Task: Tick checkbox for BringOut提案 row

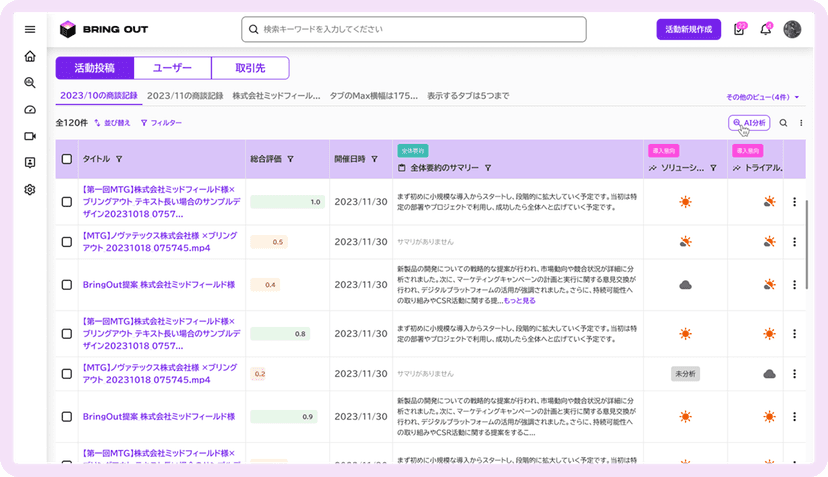Action: pyautogui.click(x=67, y=284)
